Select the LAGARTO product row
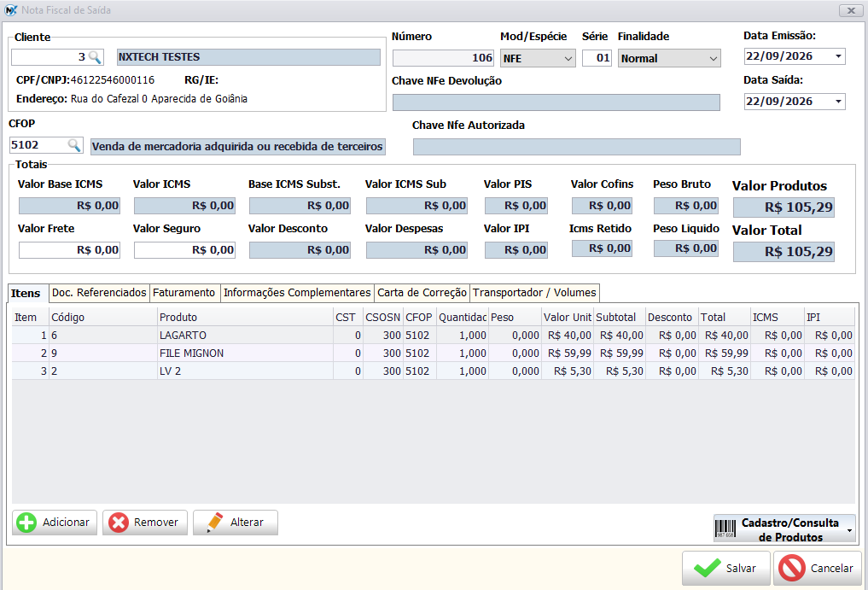The image size is (868, 590). 433,336
